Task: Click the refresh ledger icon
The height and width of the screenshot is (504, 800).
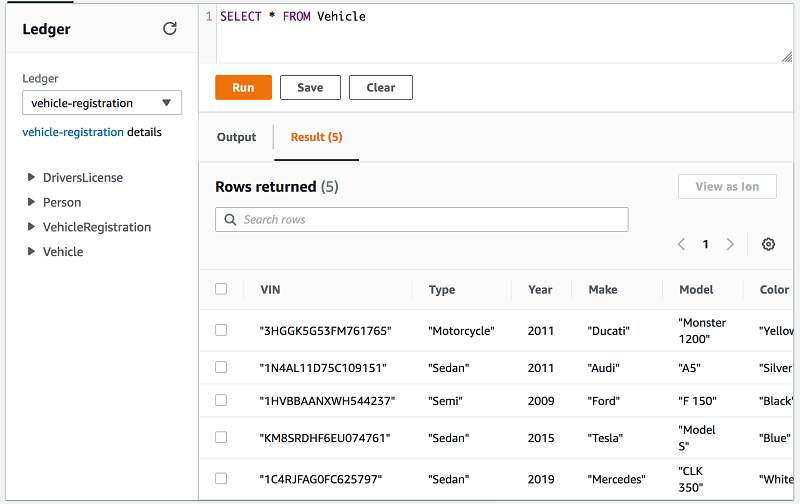Action: [170, 29]
